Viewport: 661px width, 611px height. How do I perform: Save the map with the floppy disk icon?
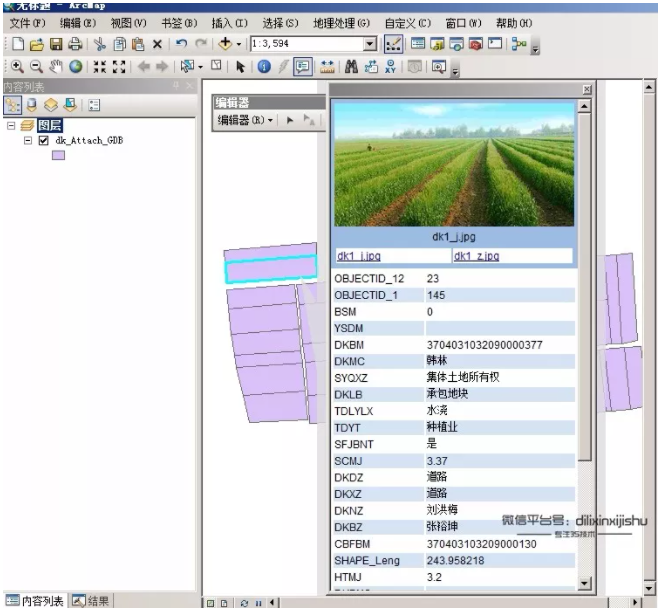pos(56,44)
